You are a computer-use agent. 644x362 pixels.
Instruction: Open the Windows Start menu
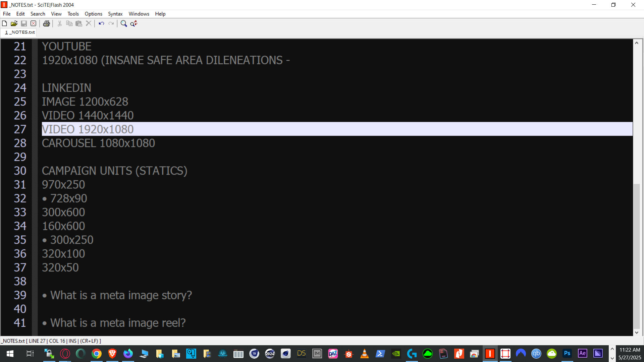tap(10, 354)
